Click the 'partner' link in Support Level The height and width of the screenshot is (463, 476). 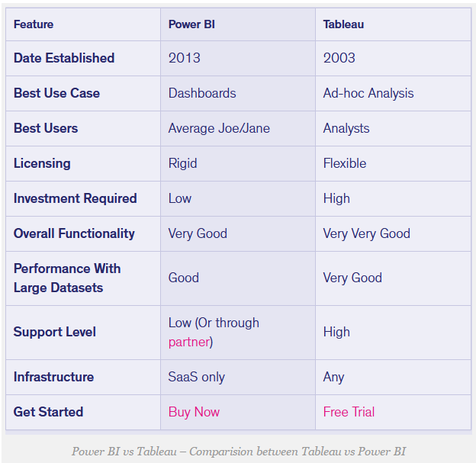[188, 342]
